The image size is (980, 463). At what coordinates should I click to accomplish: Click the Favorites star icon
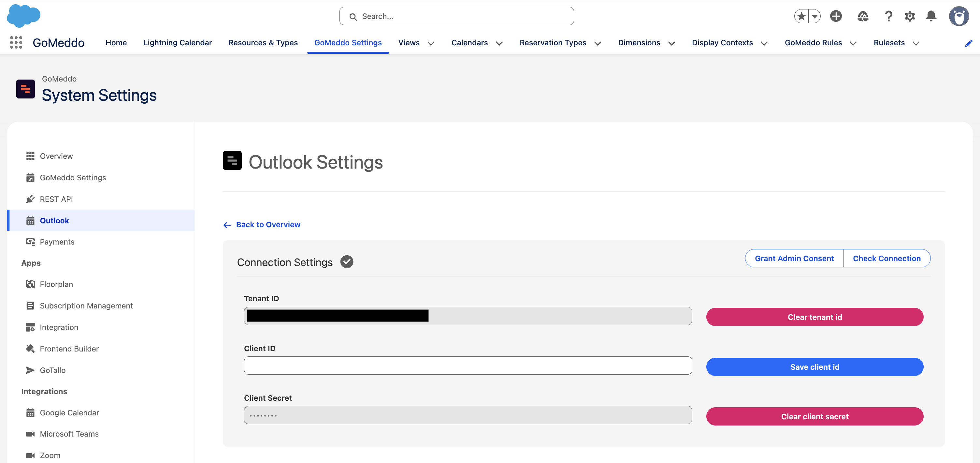click(801, 16)
